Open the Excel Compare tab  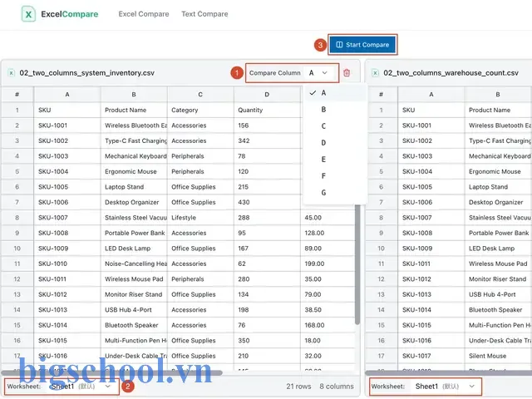pos(144,14)
